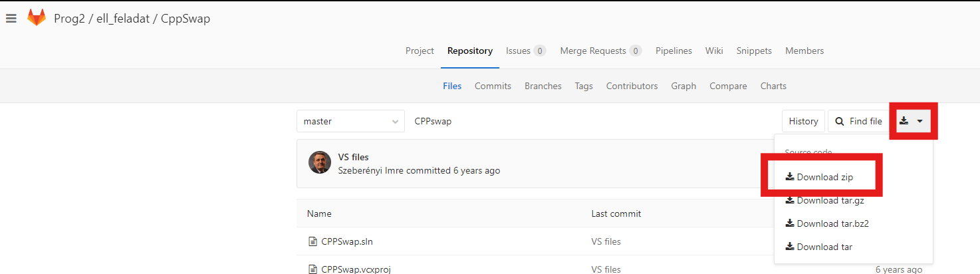The height and width of the screenshot is (274, 980).
Task: Click the Szeberényi Imre avatar photo
Action: click(x=320, y=162)
